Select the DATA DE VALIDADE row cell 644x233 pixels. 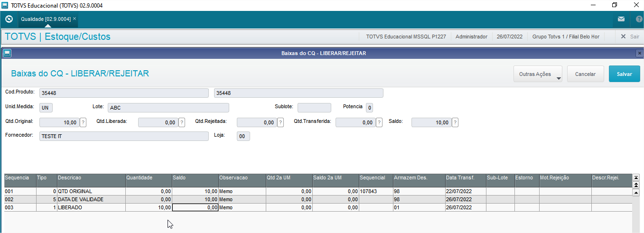pos(91,199)
